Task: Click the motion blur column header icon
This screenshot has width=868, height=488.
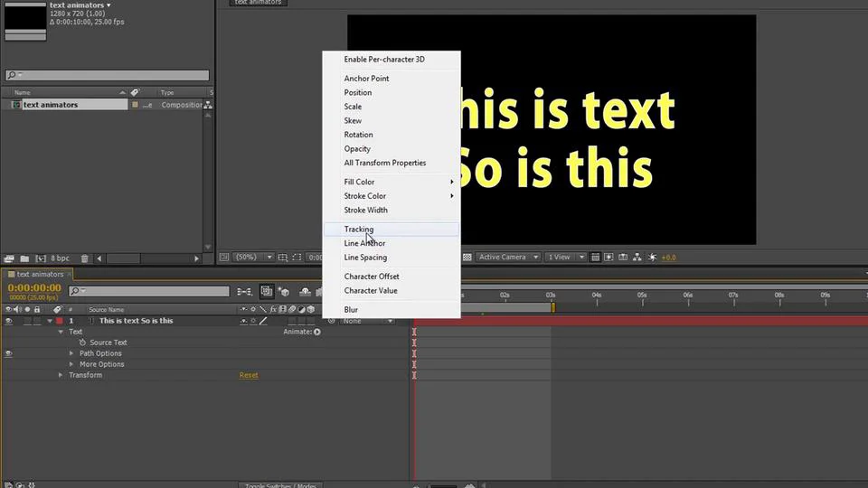Action: (x=292, y=310)
